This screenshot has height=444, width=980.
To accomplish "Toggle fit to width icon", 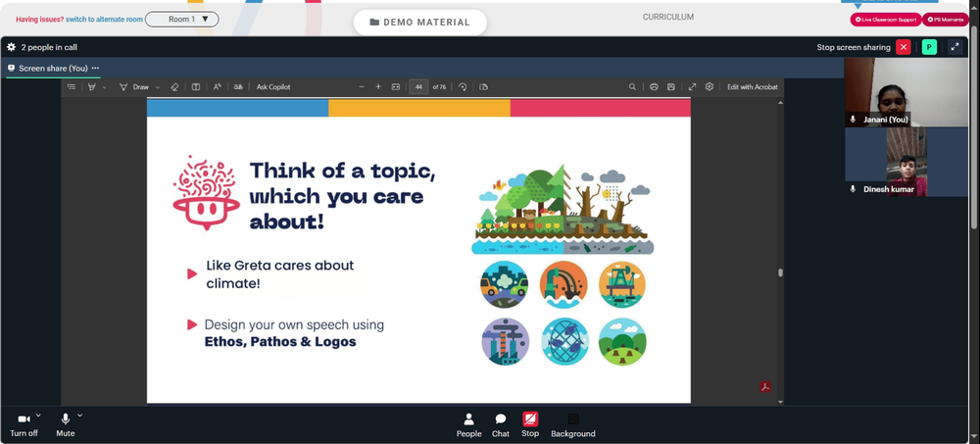I will [396, 87].
